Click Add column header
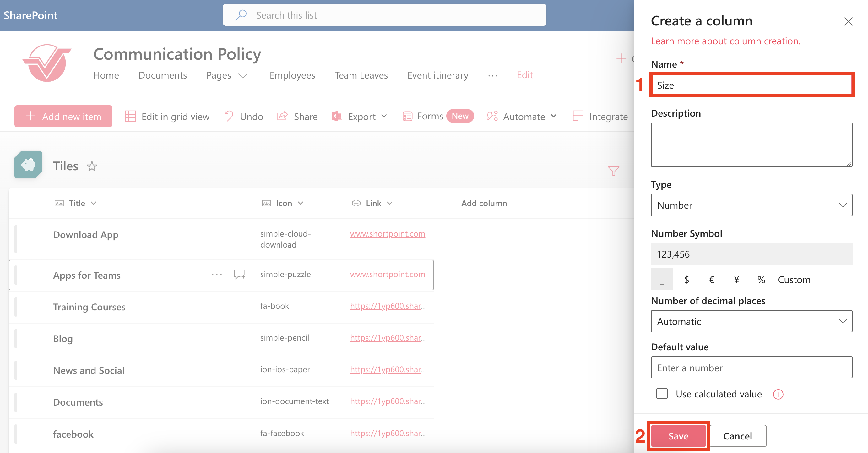 [476, 203]
